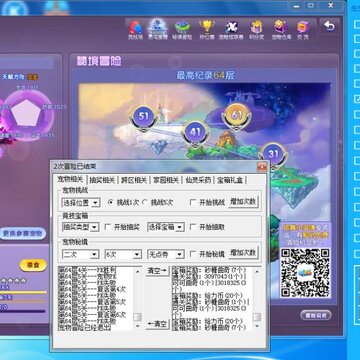Click the QR code image
The width and height of the screenshot is (360, 360).
305,273
